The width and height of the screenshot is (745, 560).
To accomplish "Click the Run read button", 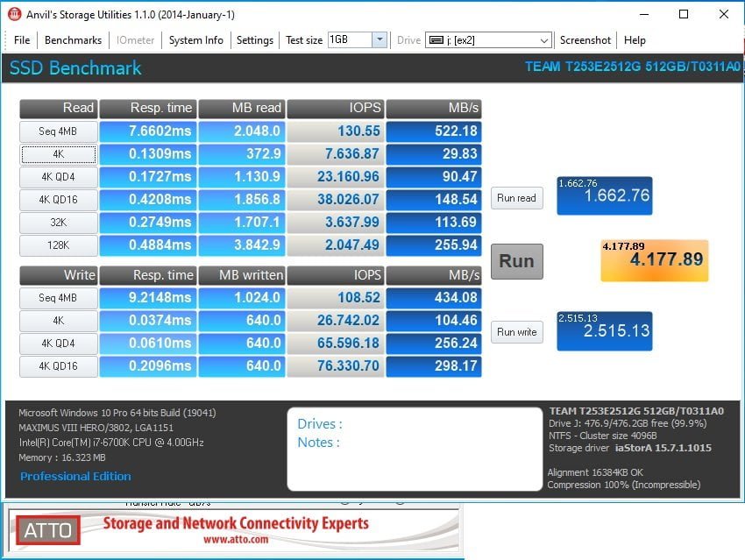I will click(516, 198).
